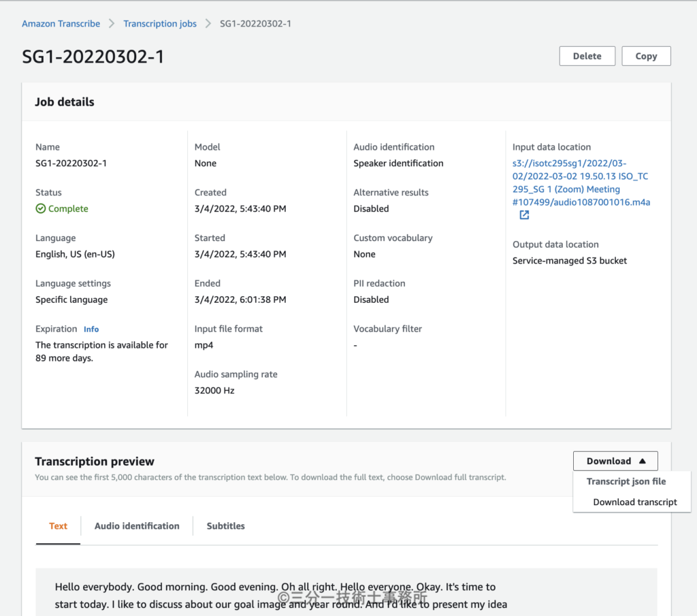This screenshot has width=697, height=616.
Task: Click the external link icon under input location
Action: tap(525, 215)
